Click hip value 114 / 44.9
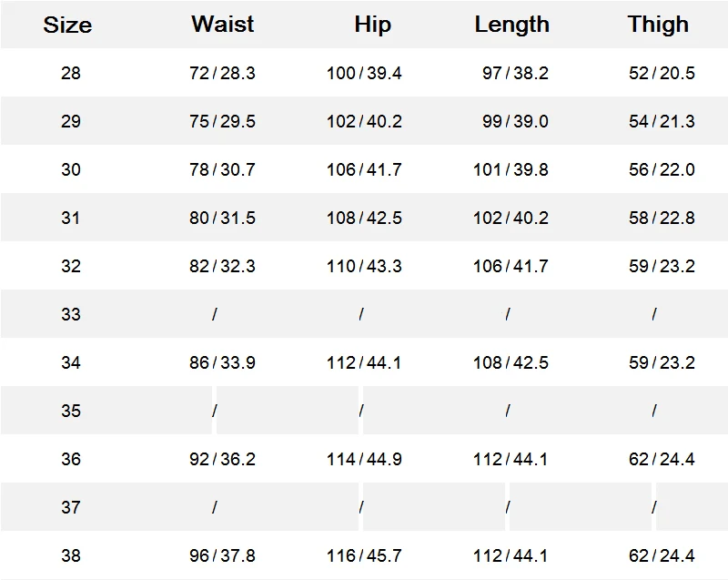The width and height of the screenshot is (728, 580). [364, 459]
